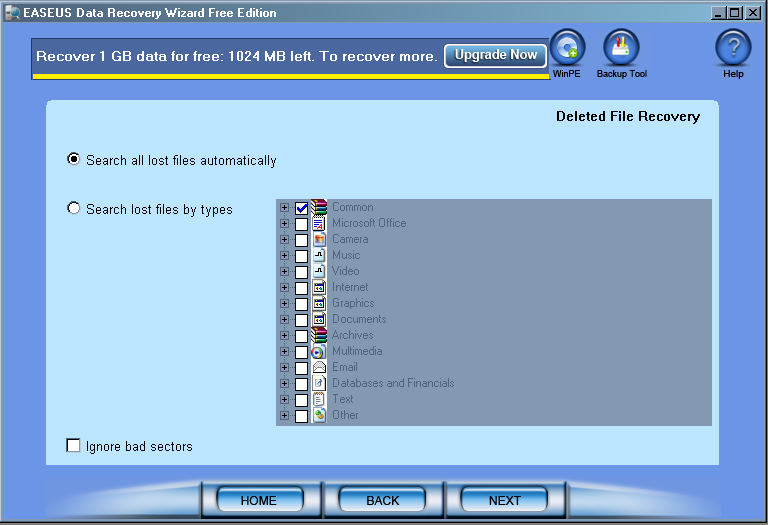Check the Microsoft Office checkbox
This screenshot has height=525, width=768.
point(302,224)
